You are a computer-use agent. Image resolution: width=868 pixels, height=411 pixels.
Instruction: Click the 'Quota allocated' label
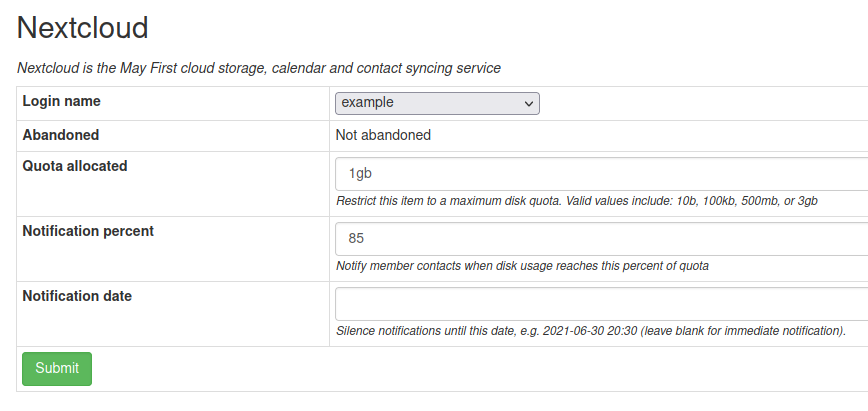[x=75, y=166]
